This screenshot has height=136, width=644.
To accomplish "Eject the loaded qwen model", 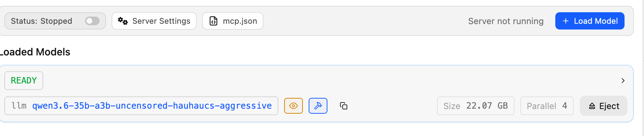I will pos(604,106).
